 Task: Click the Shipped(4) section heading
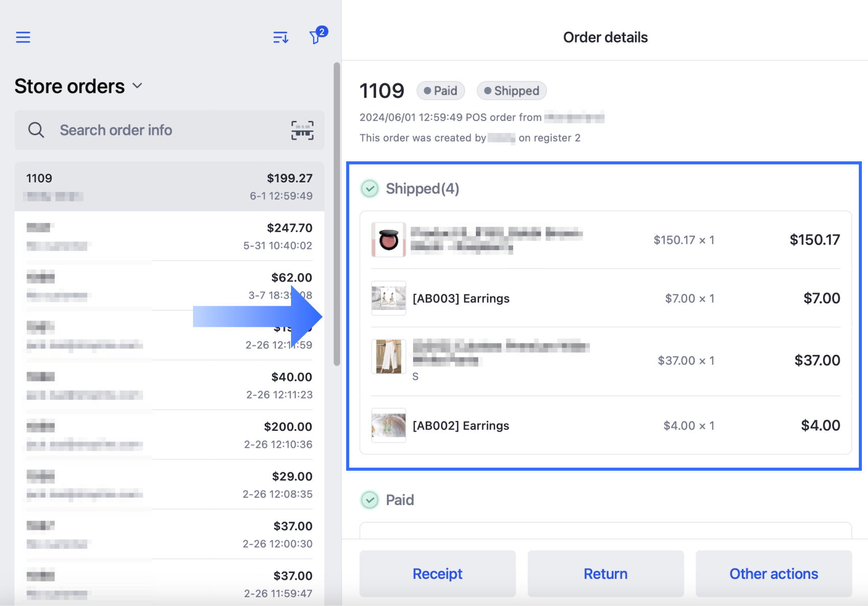pos(423,188)
